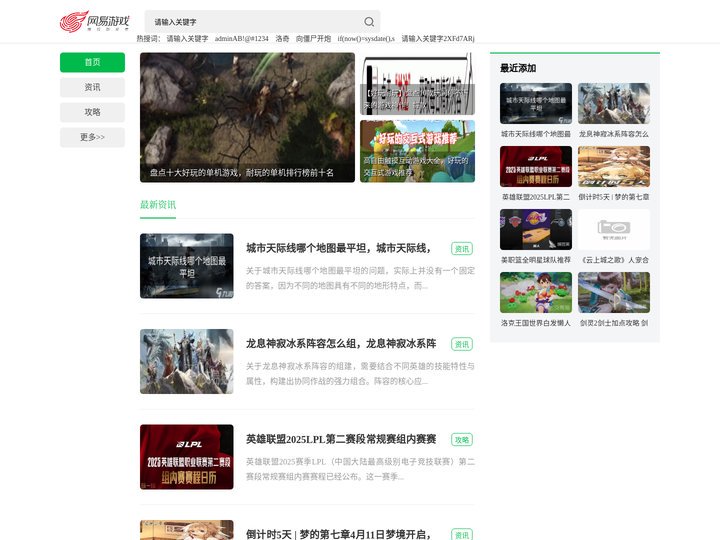Open the 攻略 sidebar menu item
This screenshot has height=540, width=720.
pyautogui.click(x=92, y=112)
